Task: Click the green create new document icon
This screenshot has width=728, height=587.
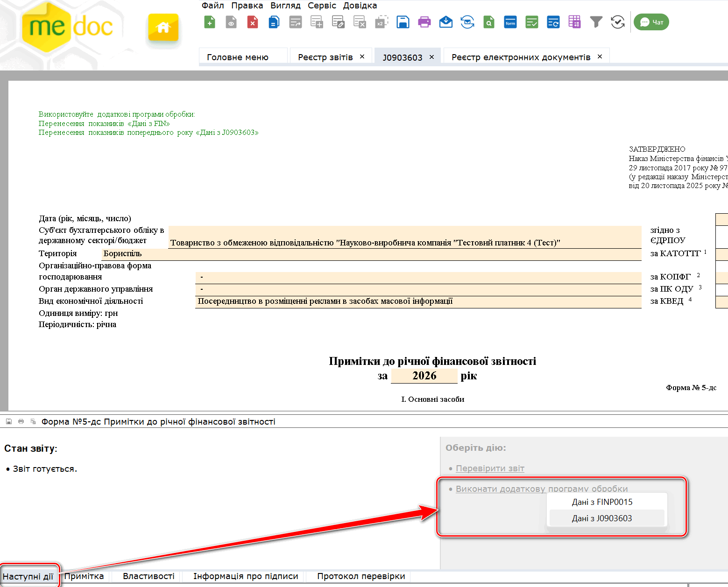Action: point(210,22)
